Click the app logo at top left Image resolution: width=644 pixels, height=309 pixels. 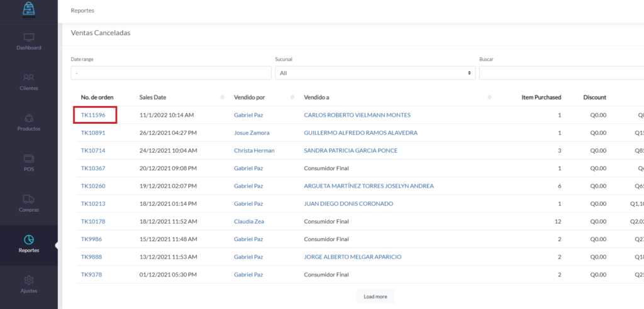tap(29, 9)
